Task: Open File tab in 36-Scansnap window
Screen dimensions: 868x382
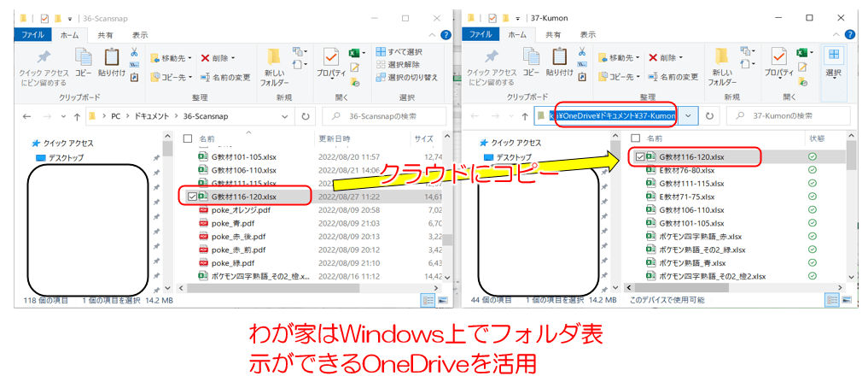Action: point(32,34)
